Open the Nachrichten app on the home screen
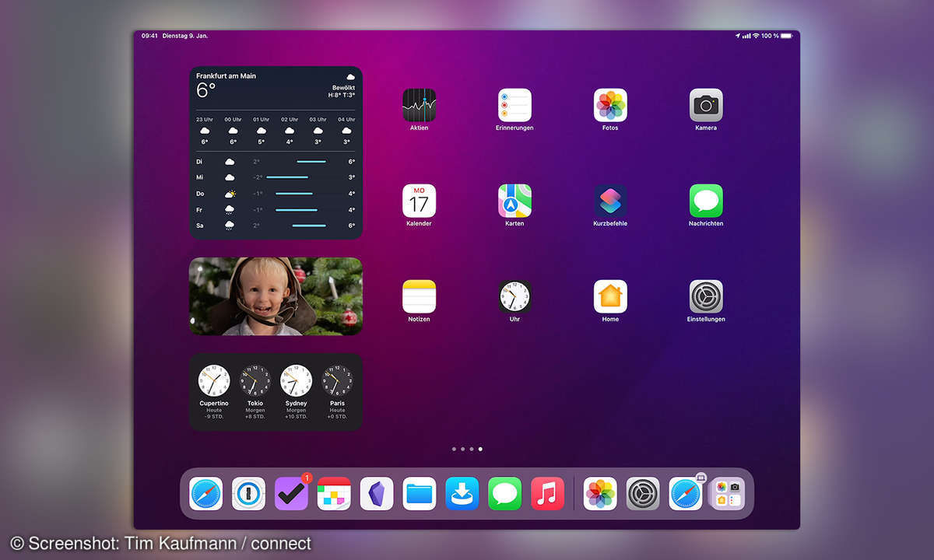This screenshot has width=934, height=560. click(x=706, y=201)
